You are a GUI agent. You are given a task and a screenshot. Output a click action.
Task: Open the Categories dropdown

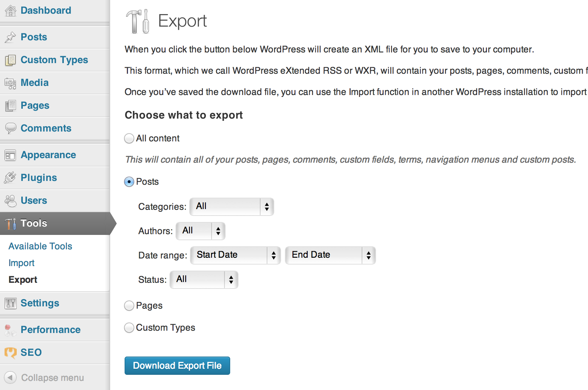[x=231, y=206]
